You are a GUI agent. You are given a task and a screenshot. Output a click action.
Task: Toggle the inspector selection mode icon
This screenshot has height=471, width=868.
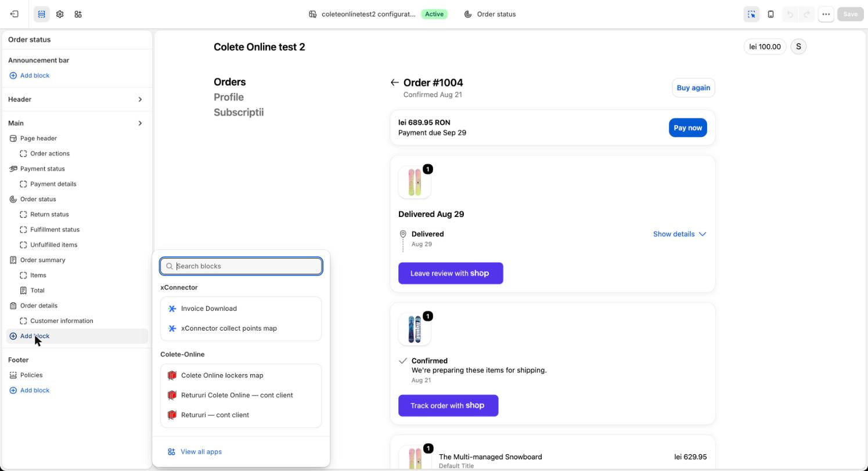point(751,14)
